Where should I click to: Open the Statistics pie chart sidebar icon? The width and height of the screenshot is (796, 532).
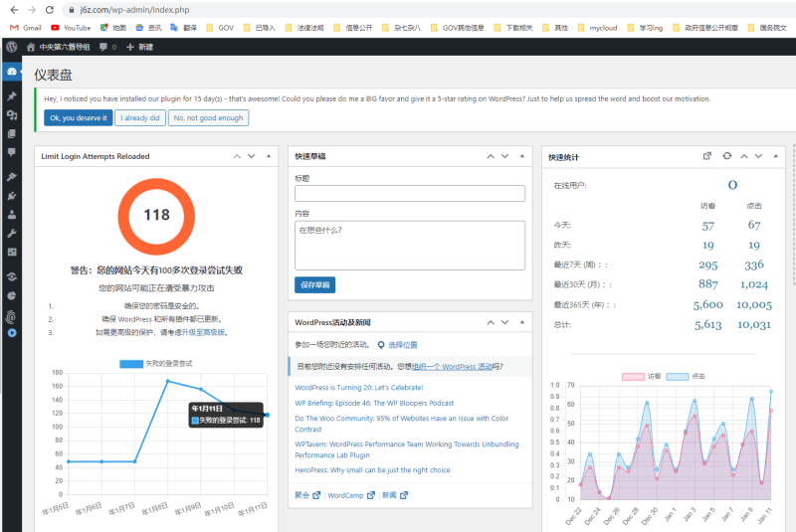coord(12,295)
